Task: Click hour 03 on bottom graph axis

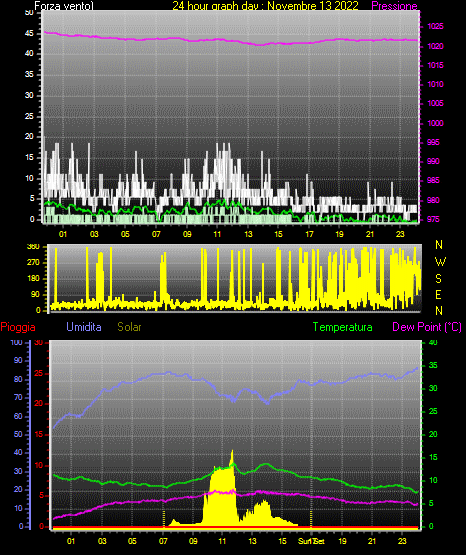Action: coord(102,541)
